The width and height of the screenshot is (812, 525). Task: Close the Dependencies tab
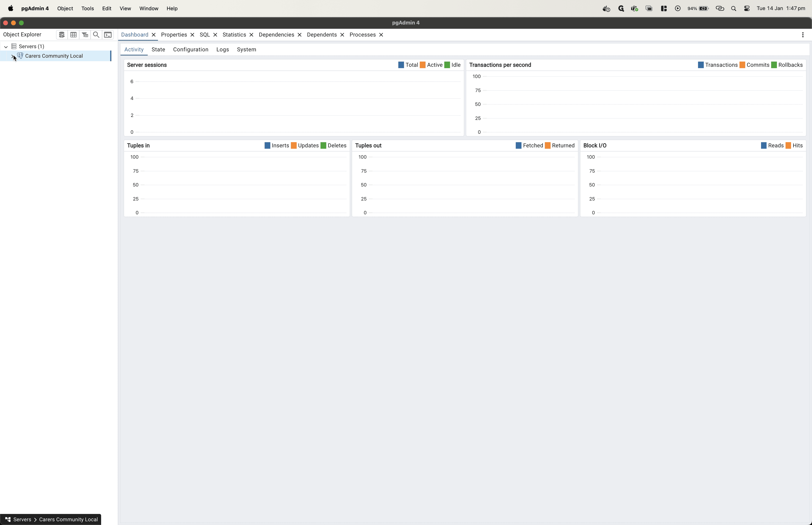299,35
